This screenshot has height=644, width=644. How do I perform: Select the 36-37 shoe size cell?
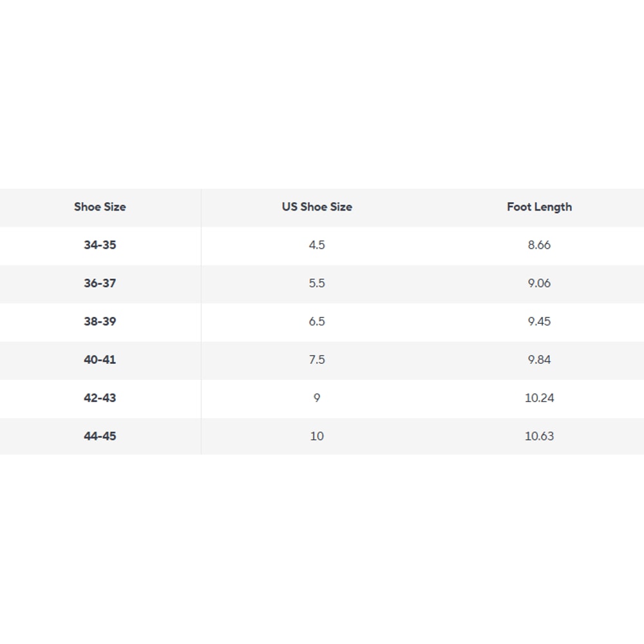pyautogui.click(x=100, y=283)
